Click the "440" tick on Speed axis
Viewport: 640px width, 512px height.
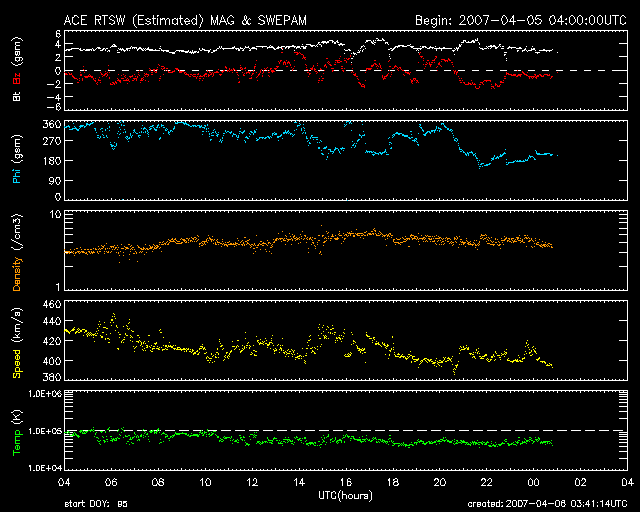pyautogui.click(x=51, y=321)
